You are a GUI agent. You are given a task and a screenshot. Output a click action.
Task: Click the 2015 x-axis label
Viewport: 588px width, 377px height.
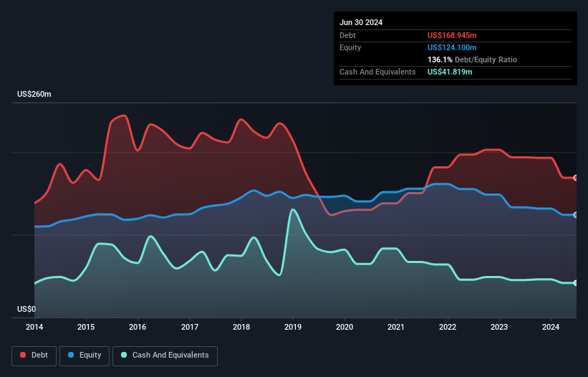(x=86, y=327)
